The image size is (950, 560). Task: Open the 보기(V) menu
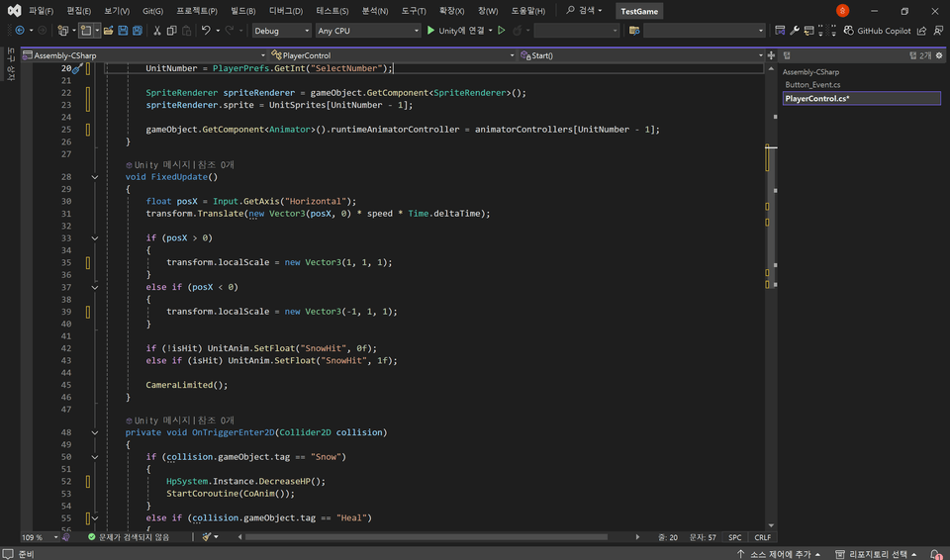(117, 11)
